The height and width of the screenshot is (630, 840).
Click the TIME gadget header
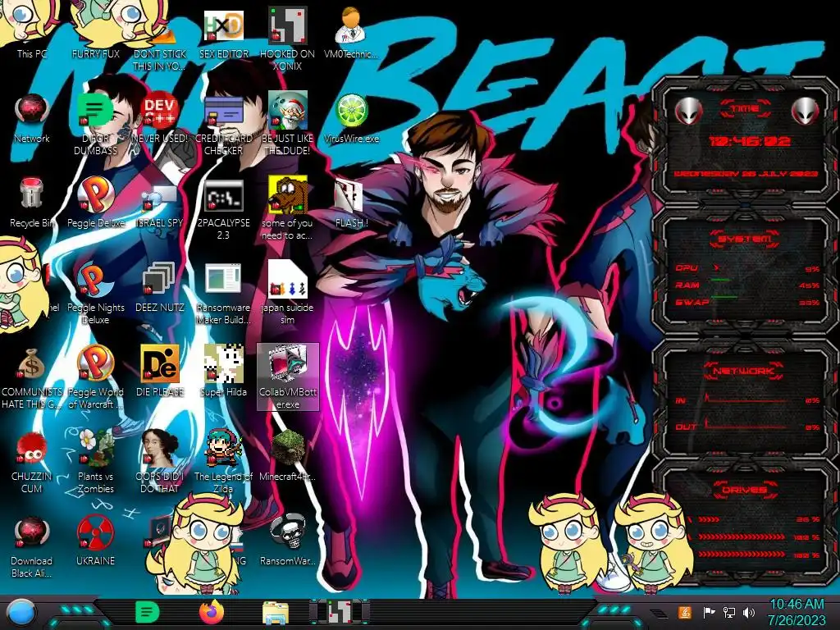(745, 109)
